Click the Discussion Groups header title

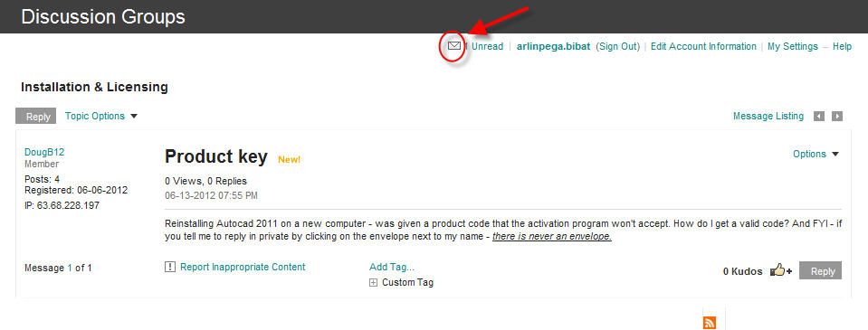click(103, 16)
